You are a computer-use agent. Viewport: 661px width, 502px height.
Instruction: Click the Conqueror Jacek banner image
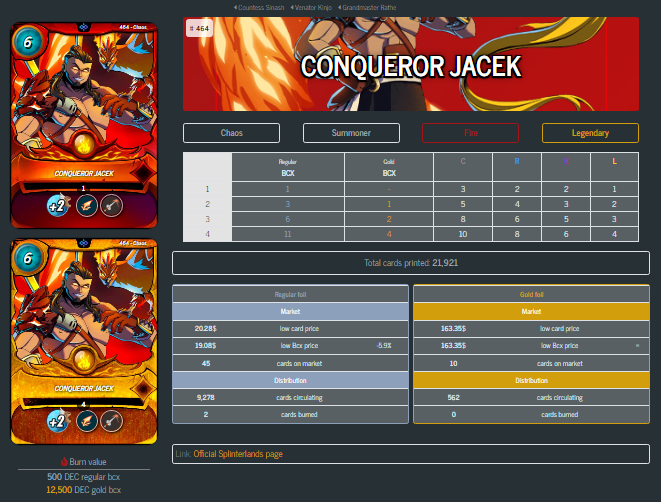click(x=411, y=64)
